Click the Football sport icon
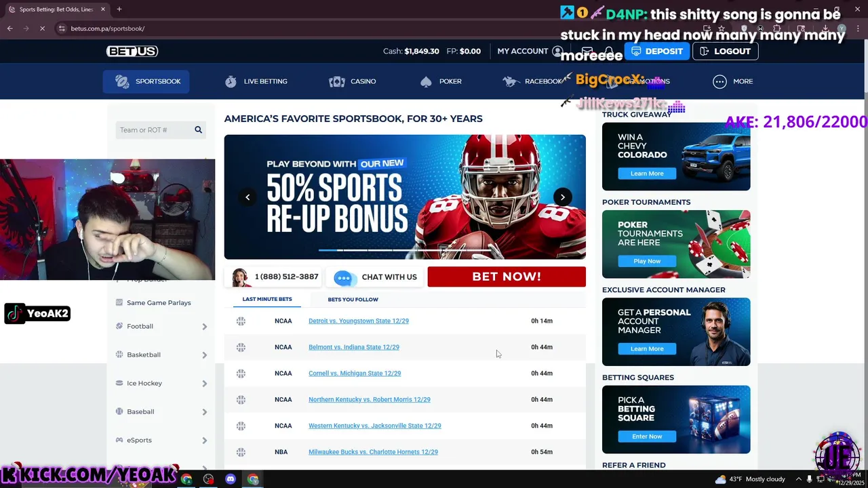 click(x=119, y=326)
